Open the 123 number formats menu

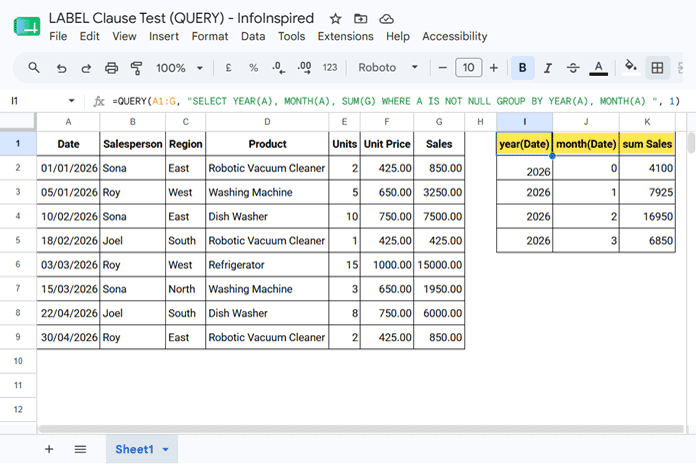(x=330, y=67)
